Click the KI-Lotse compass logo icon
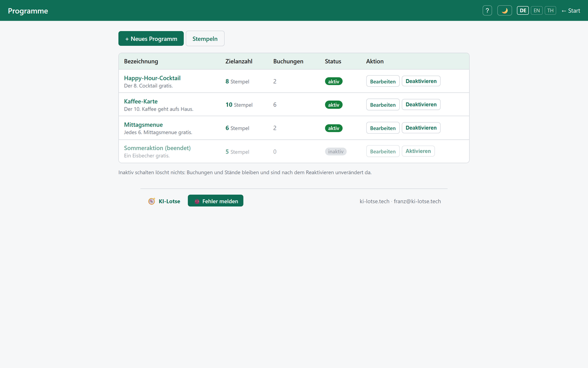 click(152, 201)
